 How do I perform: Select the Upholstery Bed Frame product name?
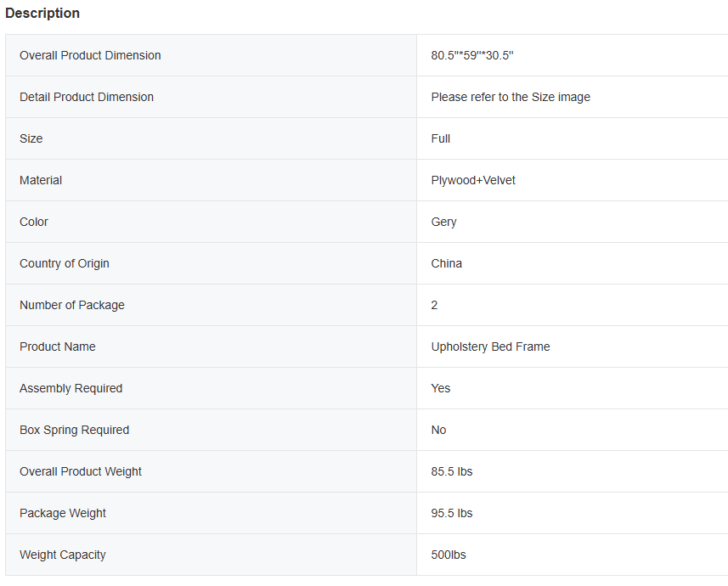(x=490, y=347)
